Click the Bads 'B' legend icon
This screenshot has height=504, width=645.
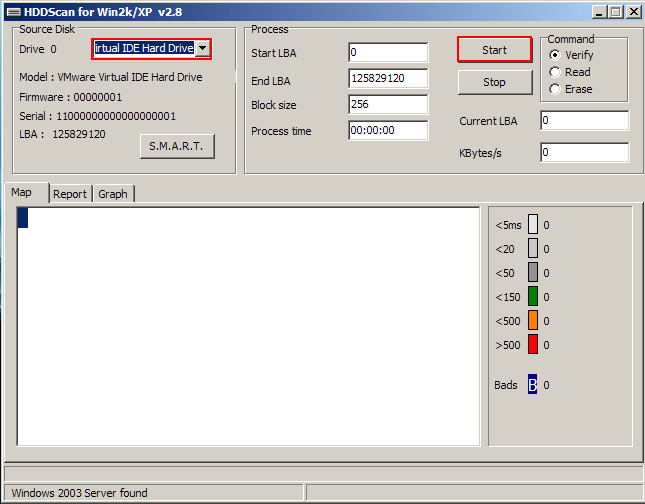point(532,385)
